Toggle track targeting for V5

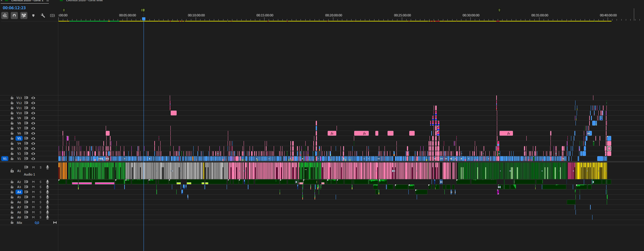point(19,139)
